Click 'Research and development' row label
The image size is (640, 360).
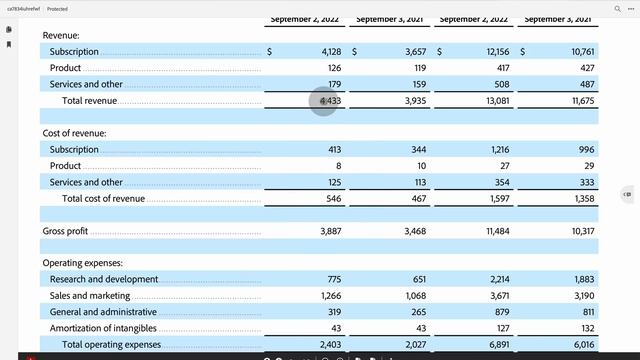point(104,279)
